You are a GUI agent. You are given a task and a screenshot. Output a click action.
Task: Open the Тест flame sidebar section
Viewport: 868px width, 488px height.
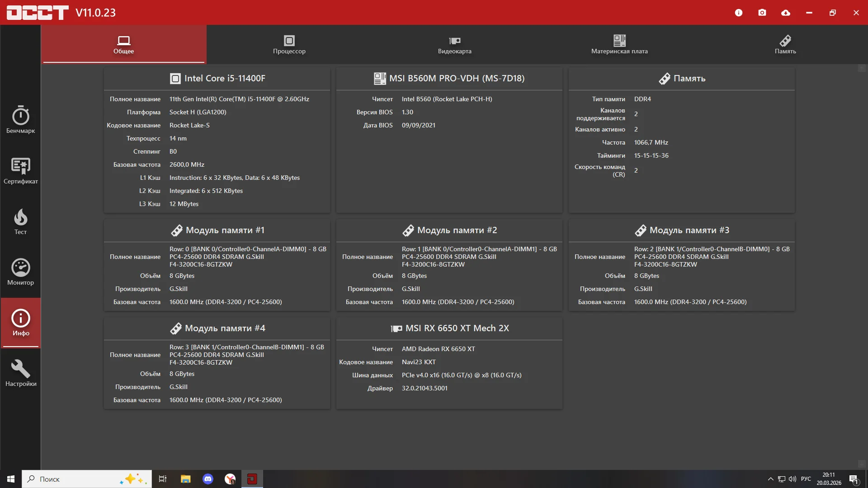click(x=20, y=221)
